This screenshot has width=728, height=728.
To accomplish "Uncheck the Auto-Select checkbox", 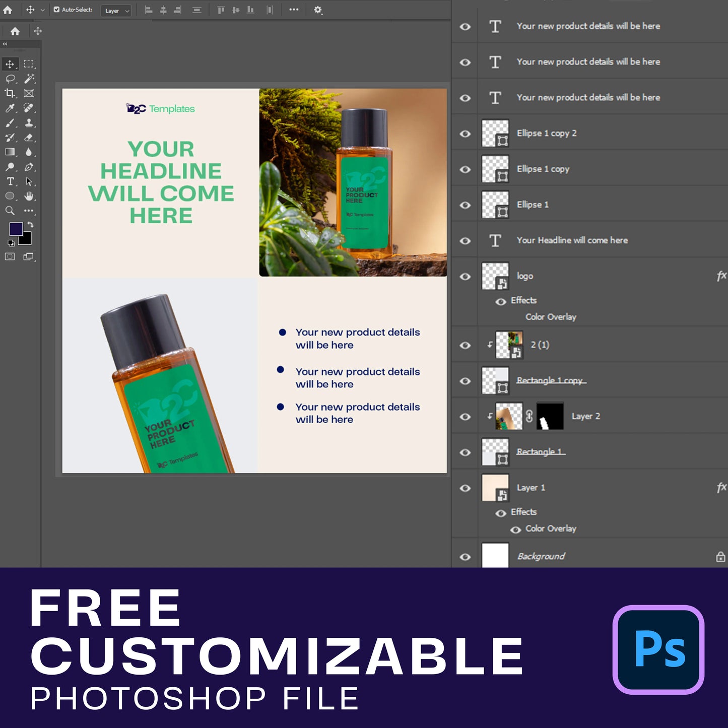I will [x=56, y=10].
